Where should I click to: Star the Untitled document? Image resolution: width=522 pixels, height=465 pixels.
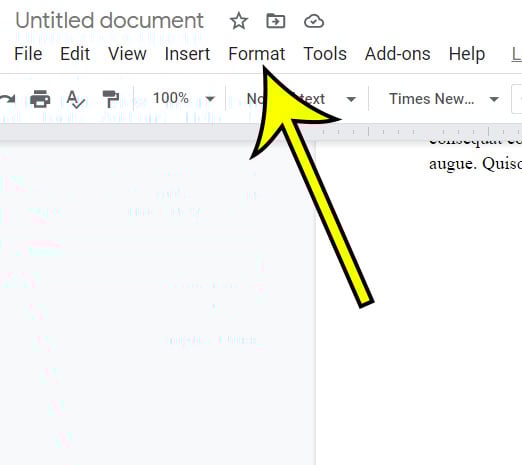click(x=239, y=21)
